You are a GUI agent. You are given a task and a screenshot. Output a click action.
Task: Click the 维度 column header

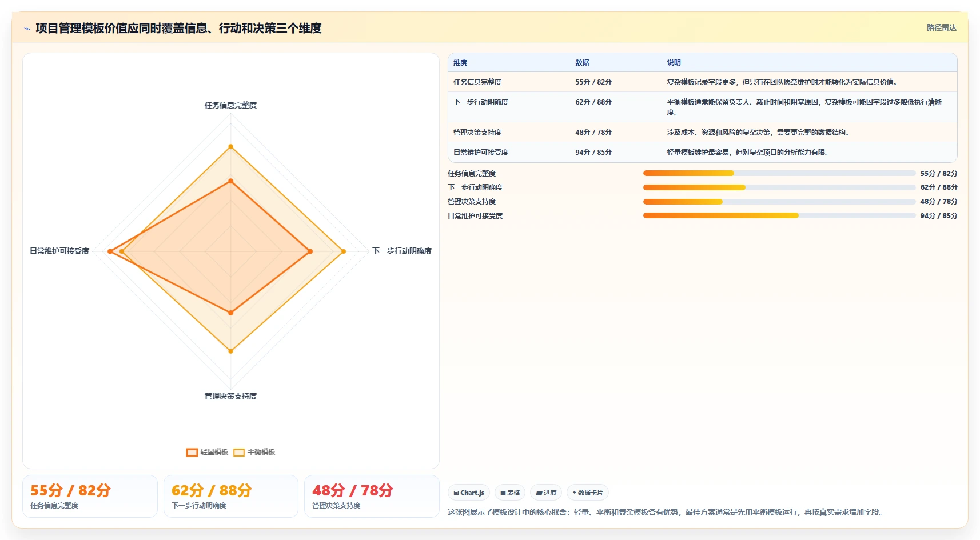[x=460, y=63]
